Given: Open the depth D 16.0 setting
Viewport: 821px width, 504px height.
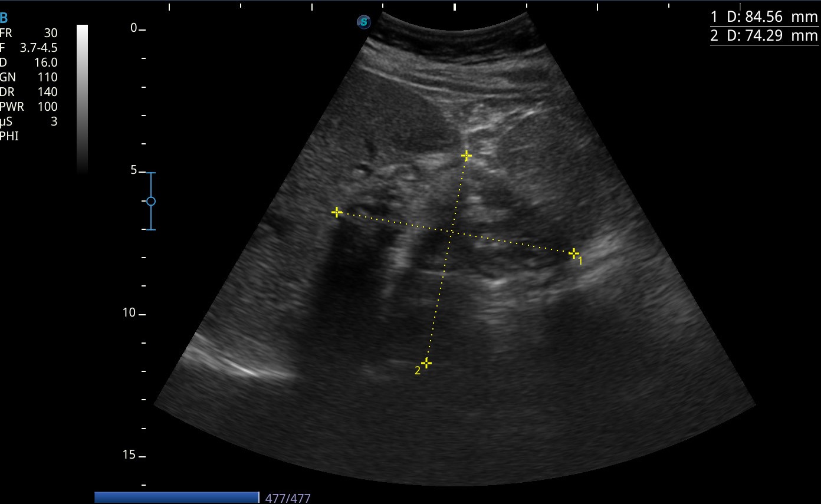Looking at the screenshot, I should [x=28, y=62].
